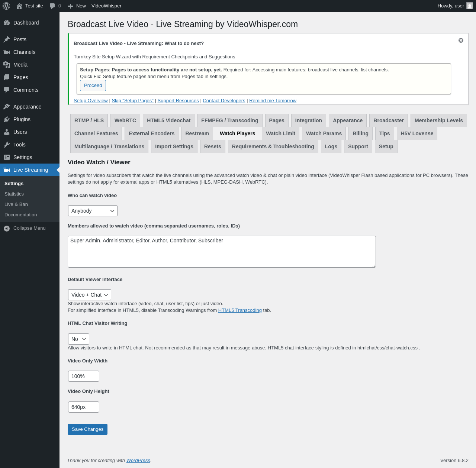Click the Plugins plug icon
The image size is (476, 468).
[7, 119]
